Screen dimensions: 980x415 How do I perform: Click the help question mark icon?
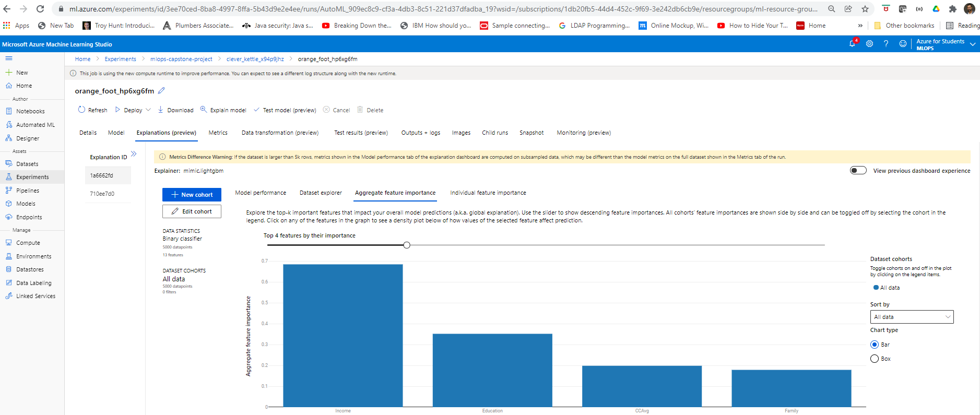coord(886,44)
